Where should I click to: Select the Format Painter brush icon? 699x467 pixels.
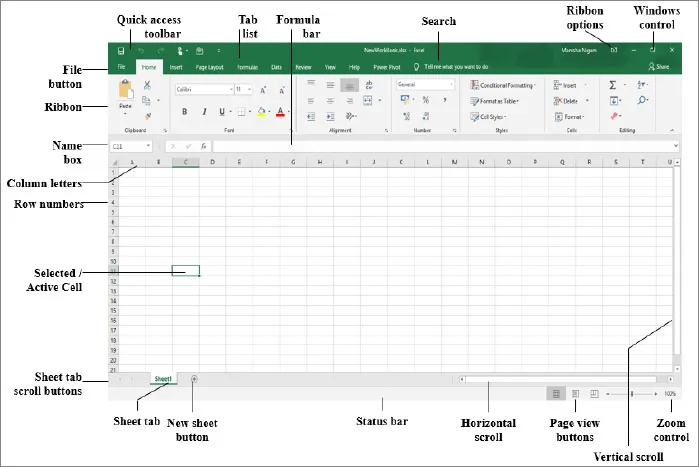pyautogui.click(x=147, y=116)
